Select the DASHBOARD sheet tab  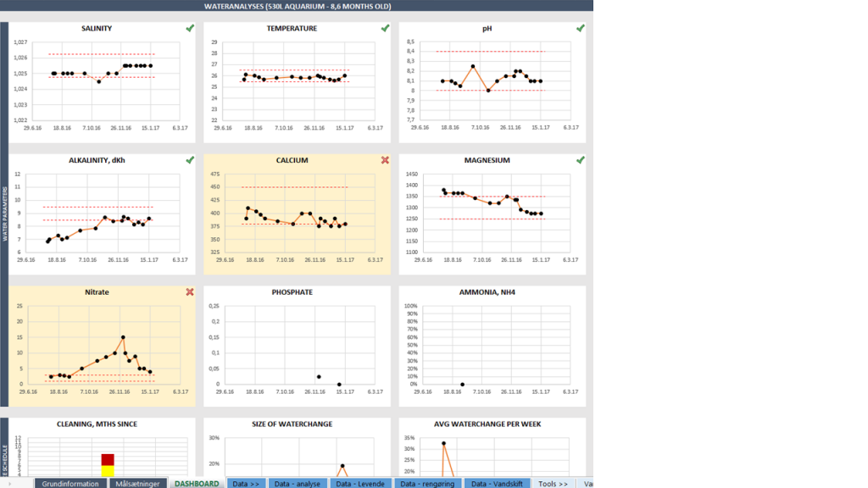197,484
